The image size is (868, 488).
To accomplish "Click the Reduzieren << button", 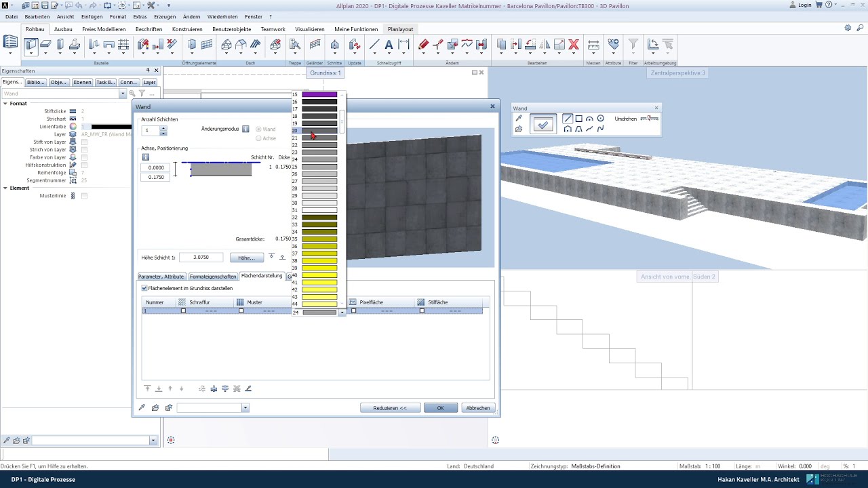I will [390, 408].
